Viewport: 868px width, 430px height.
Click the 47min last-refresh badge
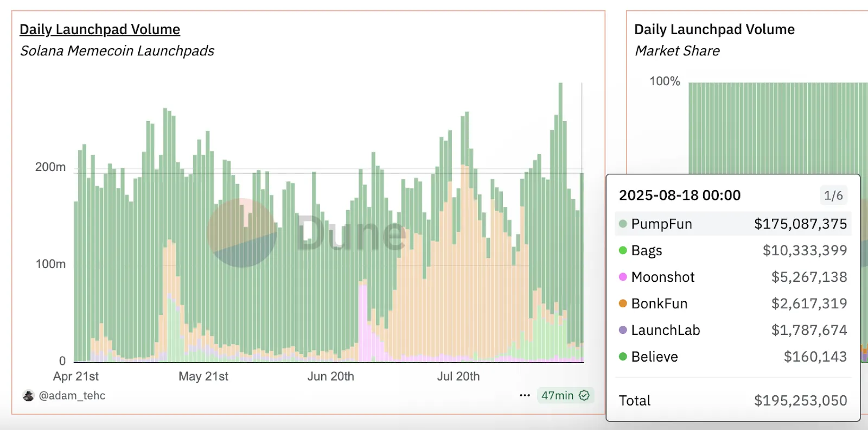(558, 395)
